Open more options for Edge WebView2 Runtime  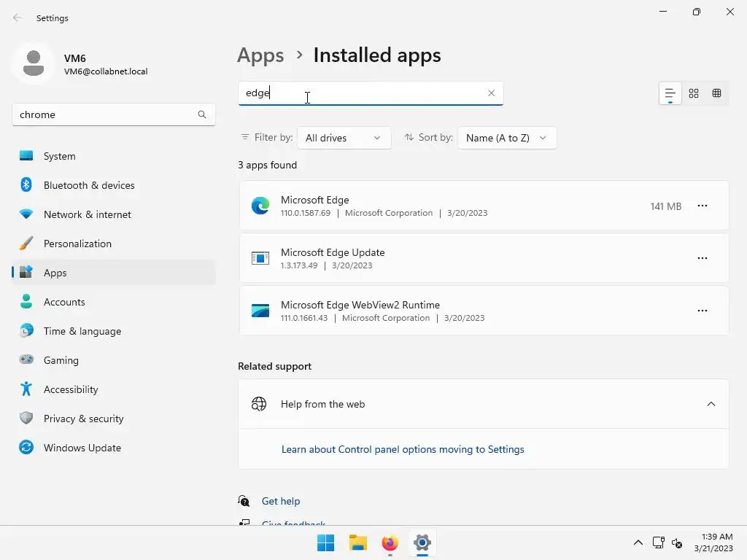coord(703,311)
